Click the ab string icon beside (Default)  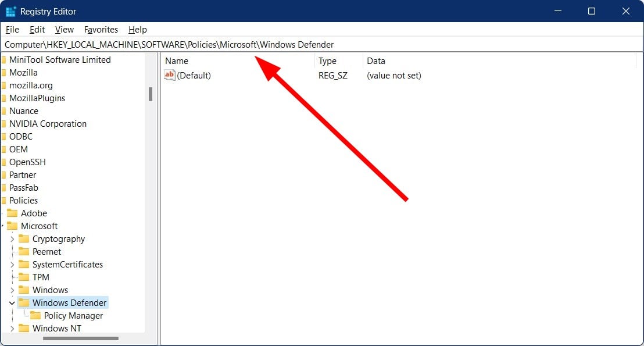pos(170,75)
